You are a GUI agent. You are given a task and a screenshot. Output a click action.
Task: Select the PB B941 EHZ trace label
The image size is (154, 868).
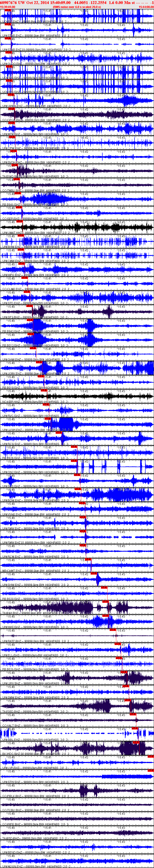35,204
